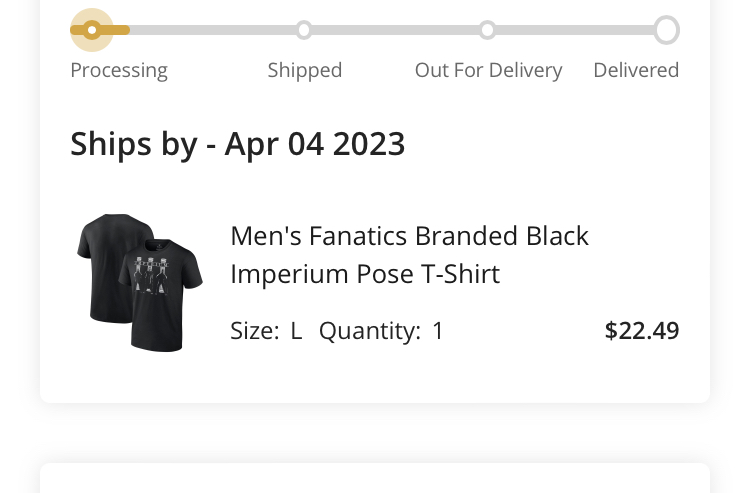Viewport: 750px width, 493px height.
Task: Open the front-view Imperium graphic shirt image
Action: click(x=162, y=298)
